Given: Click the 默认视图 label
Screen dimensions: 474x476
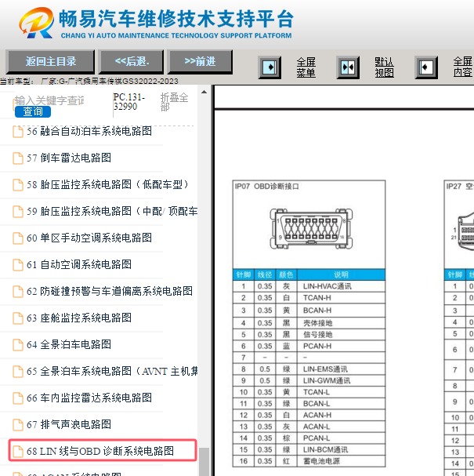Looking at the screenshot, I should 384,67.
